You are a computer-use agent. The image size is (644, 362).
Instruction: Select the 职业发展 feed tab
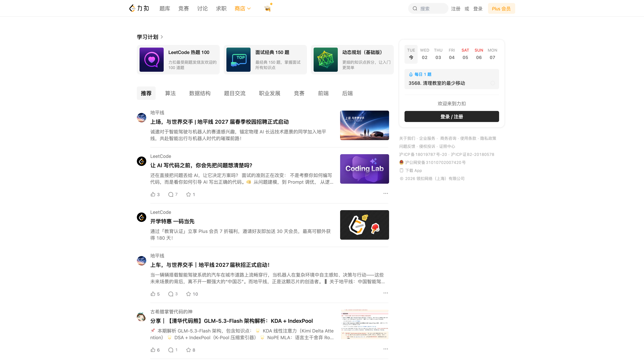click(270, 93)
